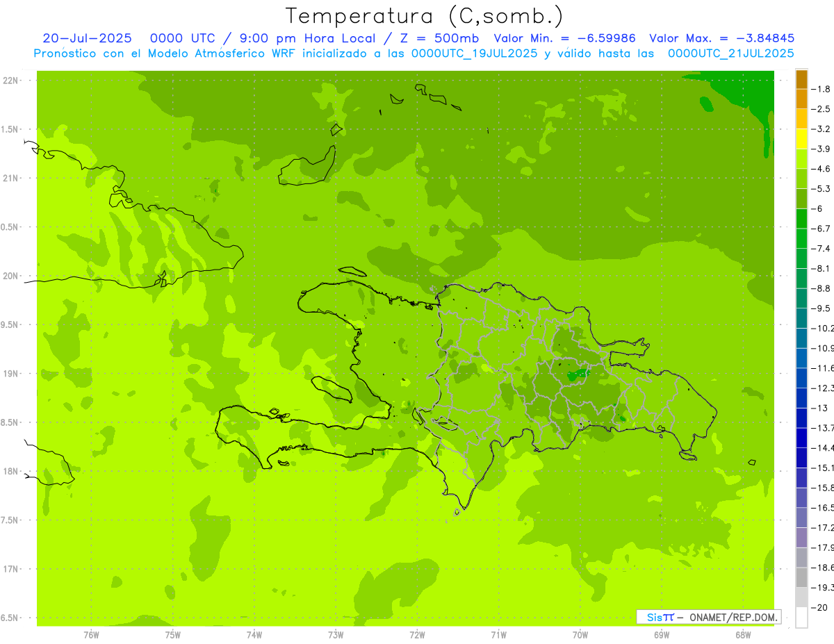
Task: Click the '-3.2' colorbar value
Action: coord(821,129)
